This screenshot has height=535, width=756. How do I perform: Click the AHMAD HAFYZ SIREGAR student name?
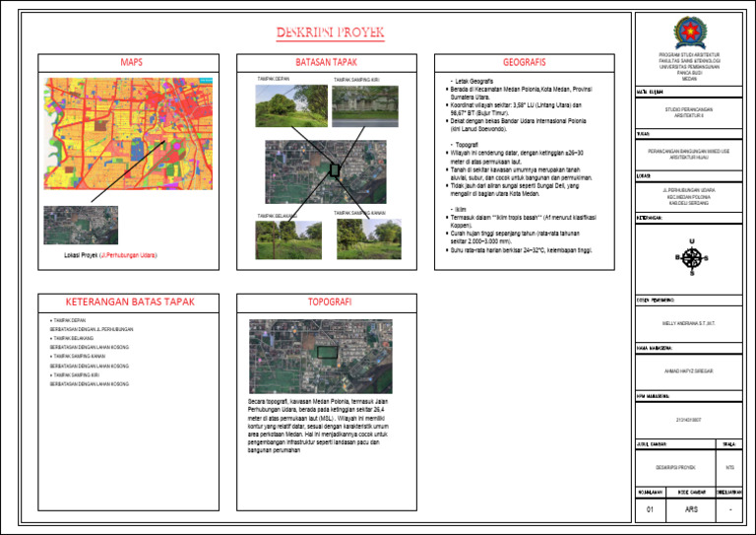[688, 371]
